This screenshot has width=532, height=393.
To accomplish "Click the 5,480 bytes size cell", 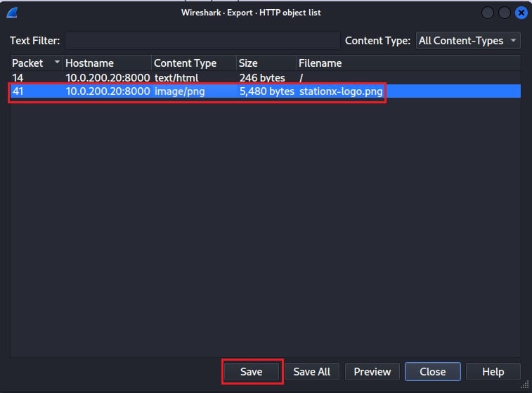I will click(x=266, y=91).
